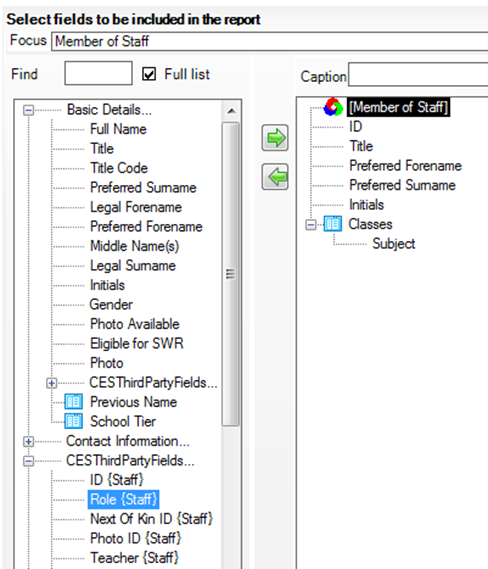This screenshot has width=488, height=569.
Task: Select the Eligible for SWR field
Action: tap(137, 343)
